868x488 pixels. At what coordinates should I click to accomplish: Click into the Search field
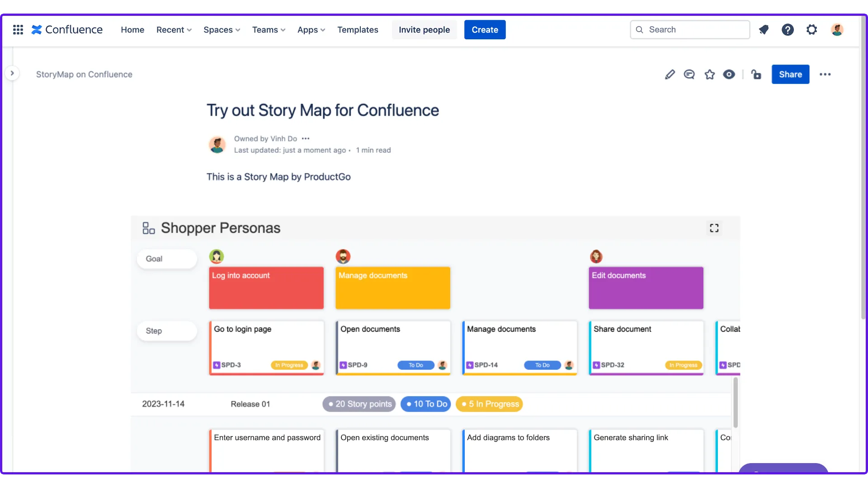690,30
